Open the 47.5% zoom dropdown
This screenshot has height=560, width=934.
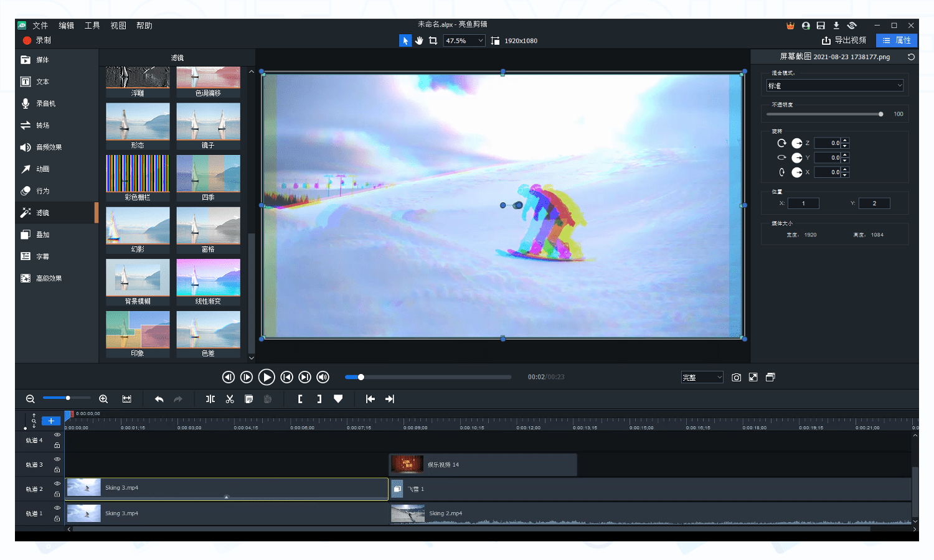tap(464, 40)
